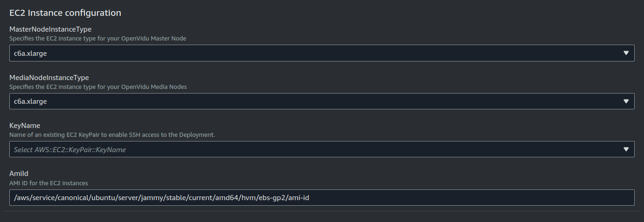Screen dimensions: 644x222
Task: Click the 'Select AWS::EC2::KeyPair::KeyName' placeholder
Action: click(70, 149)
